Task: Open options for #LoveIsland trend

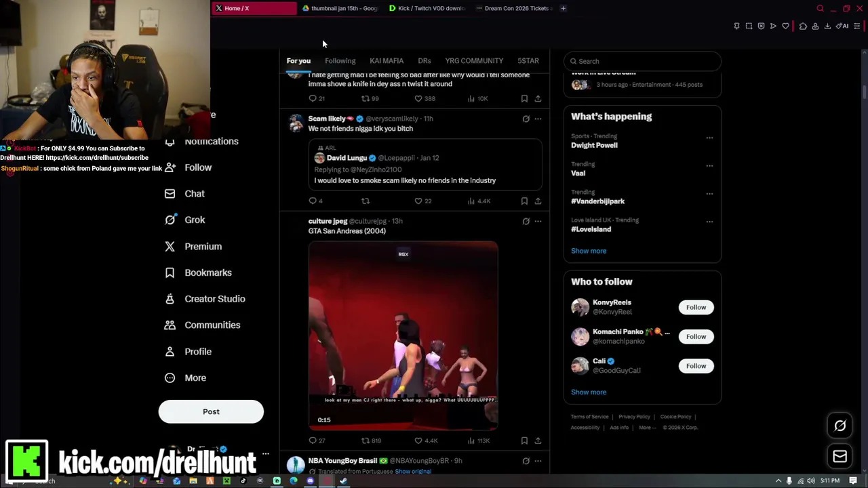Action: 709,221
